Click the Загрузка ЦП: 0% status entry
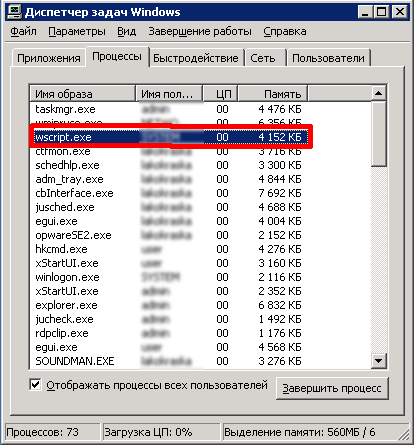The image size is (414, 445). click(162, 432)
